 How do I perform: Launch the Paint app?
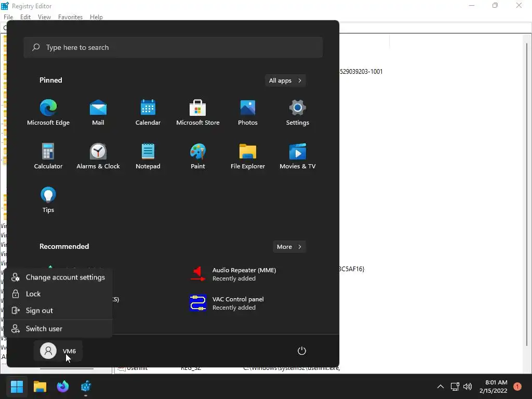(198, 156)
